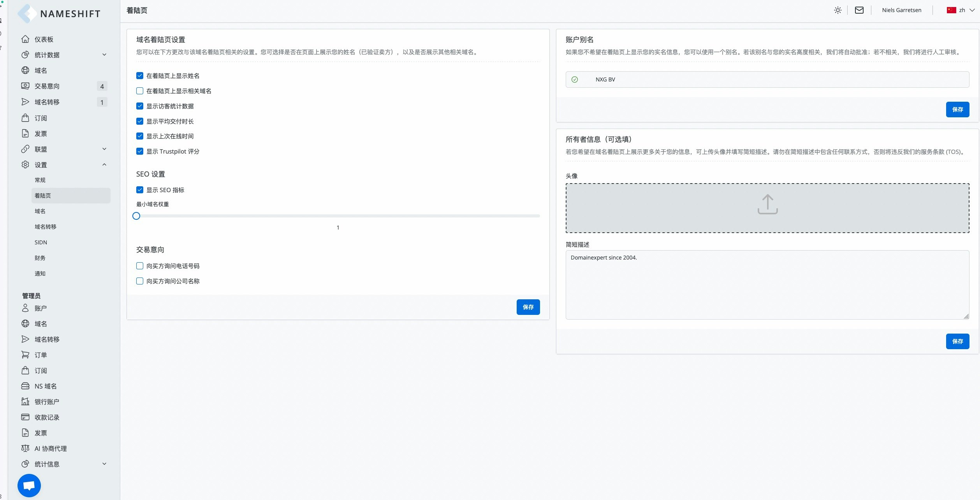Uncheck 显示 Trustpilot 评分 checkbox

(140, 152)
